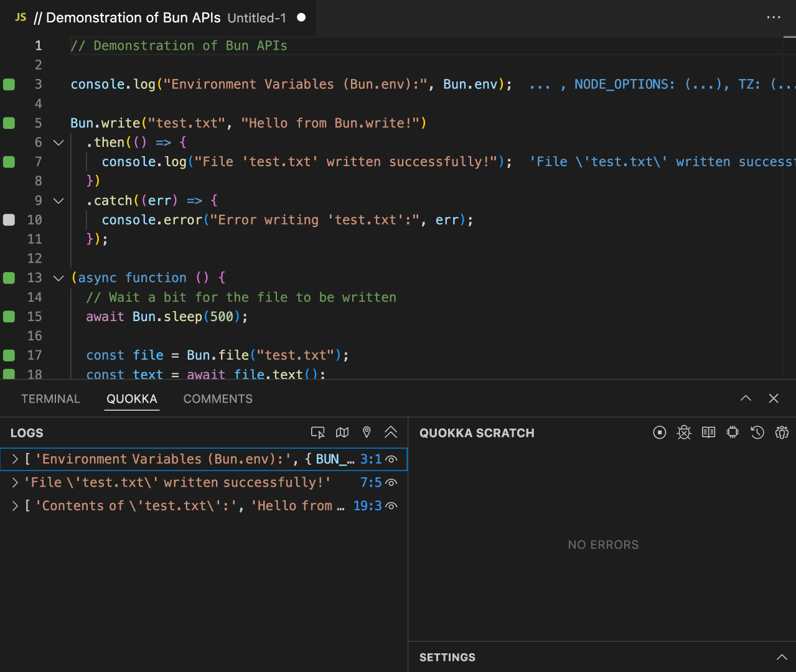Click the bug debug icon in Quokka Scratch
The width and height of the screenshot is (796, 672).
pos(684,432)
